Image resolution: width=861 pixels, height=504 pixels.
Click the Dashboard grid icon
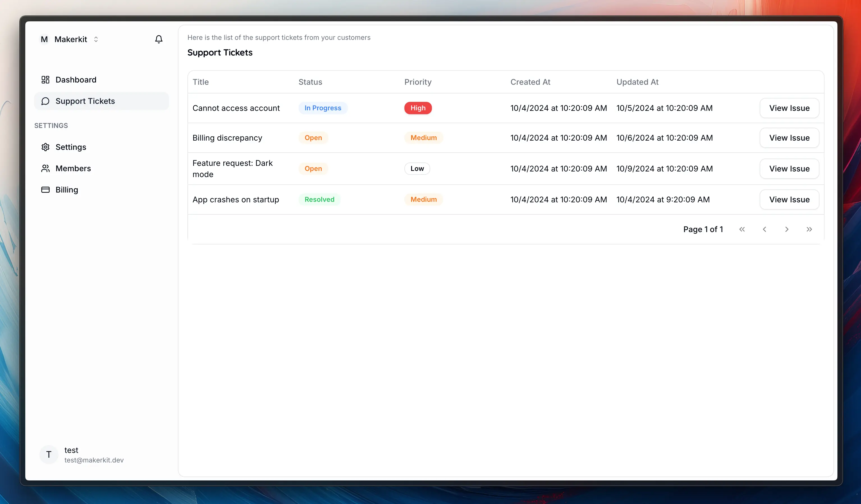coord(45,80)
